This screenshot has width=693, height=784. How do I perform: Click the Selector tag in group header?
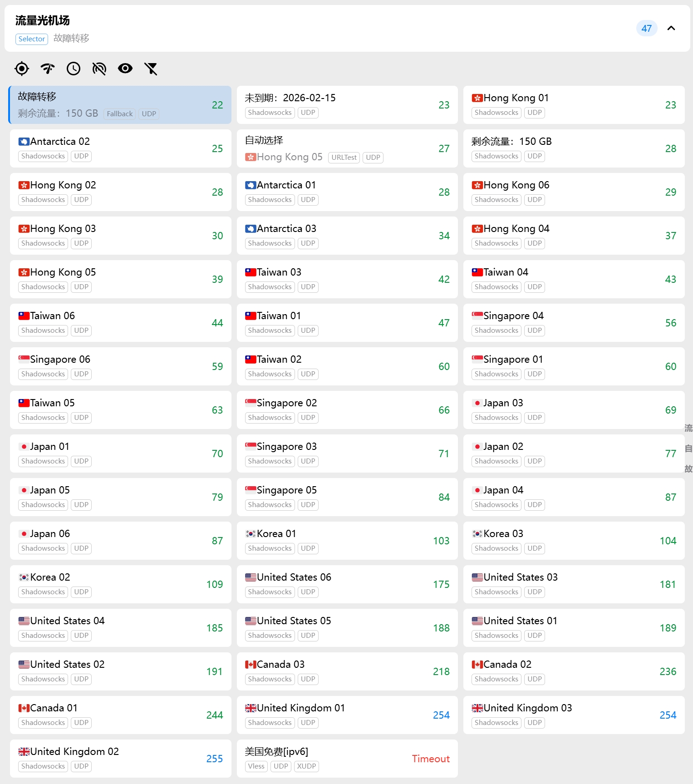pos(32,39)
